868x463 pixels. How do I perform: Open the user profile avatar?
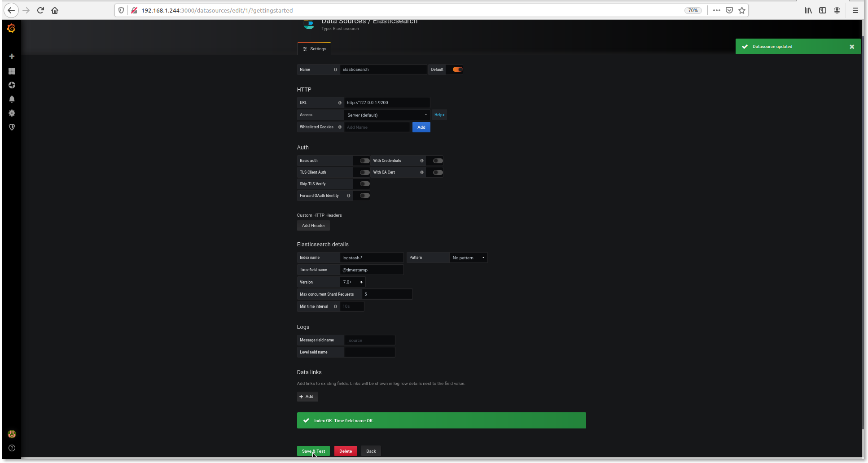click(12, 434)
